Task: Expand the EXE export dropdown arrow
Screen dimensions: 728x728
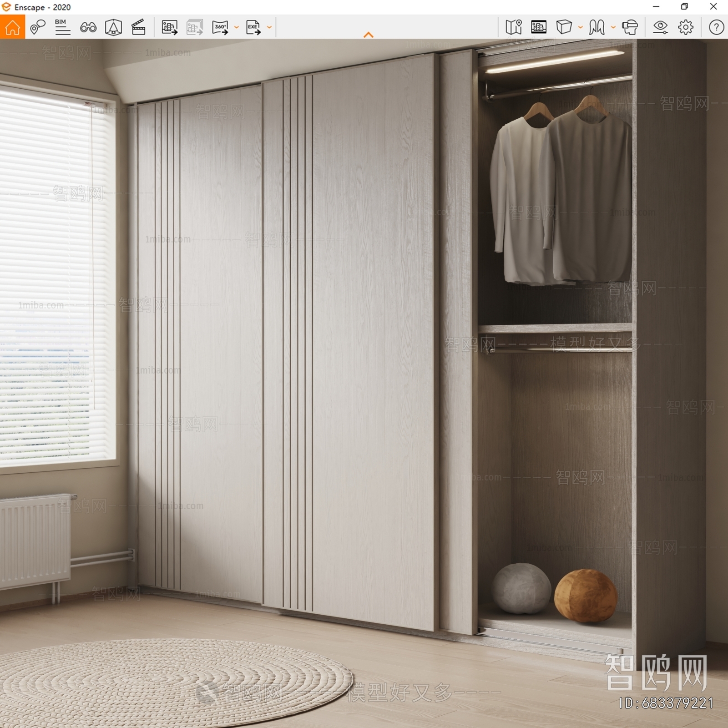Action: point(269,27)
